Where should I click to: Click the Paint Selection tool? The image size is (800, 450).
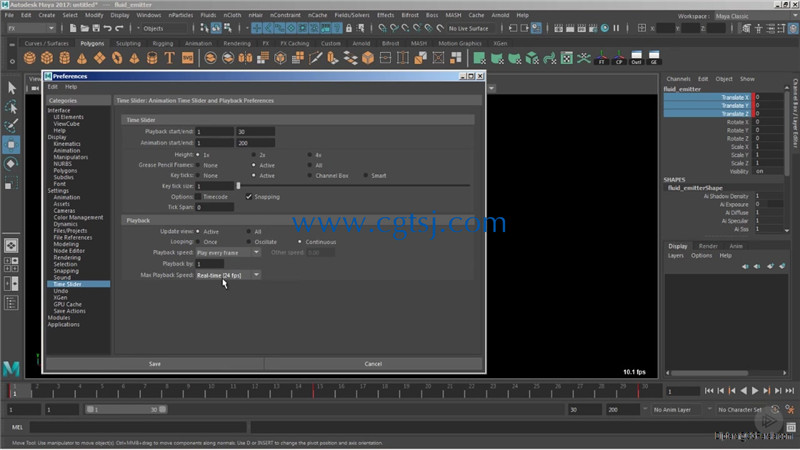point(11,126)
